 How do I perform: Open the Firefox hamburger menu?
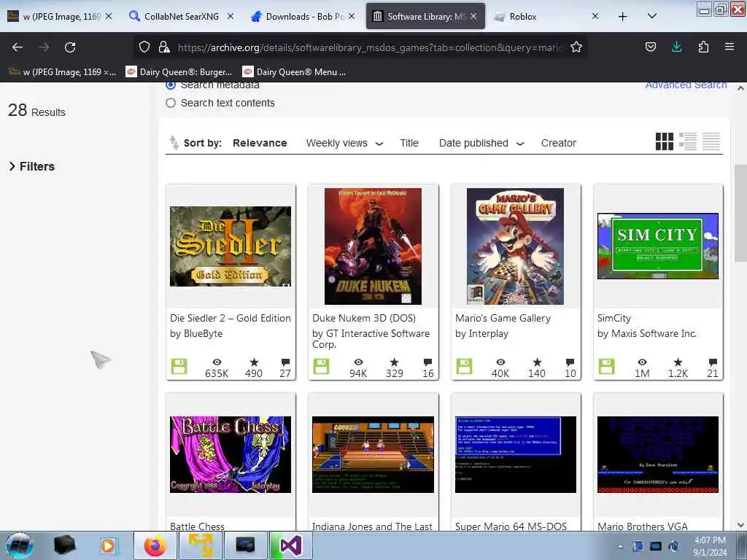[729, 47]
